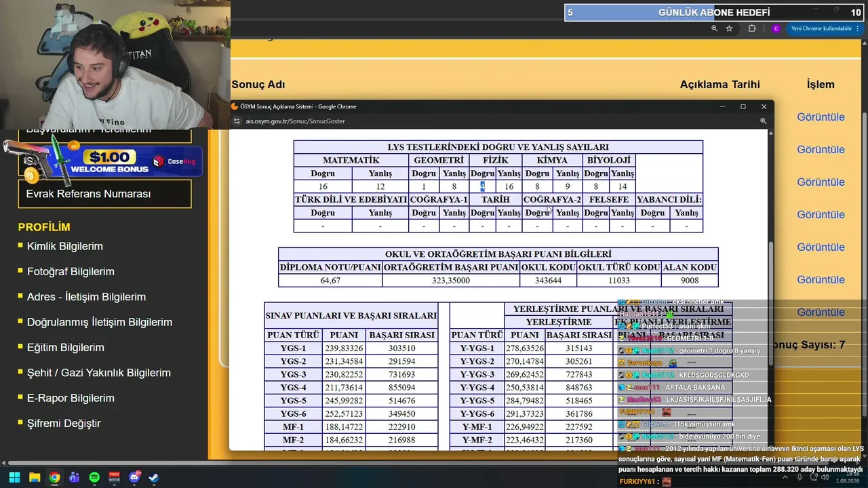This screenshot has width=868, height=488.
Task: Click the BİYOLOJİ header cell
Action: tap(609, 160)
